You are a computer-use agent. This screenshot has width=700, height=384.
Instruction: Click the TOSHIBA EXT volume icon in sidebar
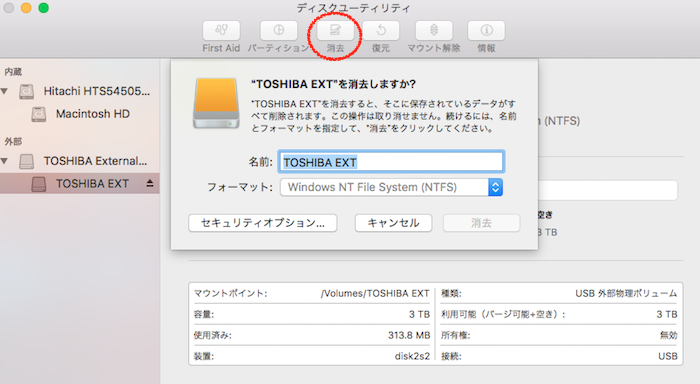tap(39, 184)
